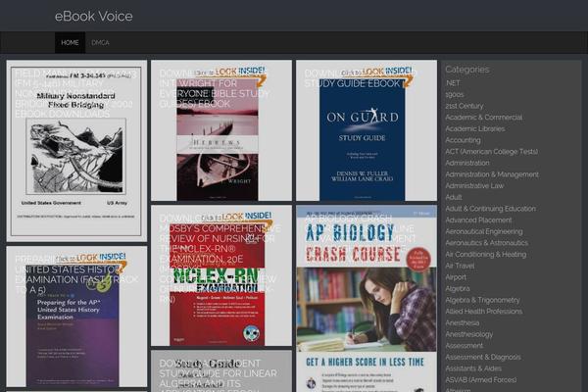The image size is (588, 392).
Task: Select the .NET category
Action: click(453, 83)
